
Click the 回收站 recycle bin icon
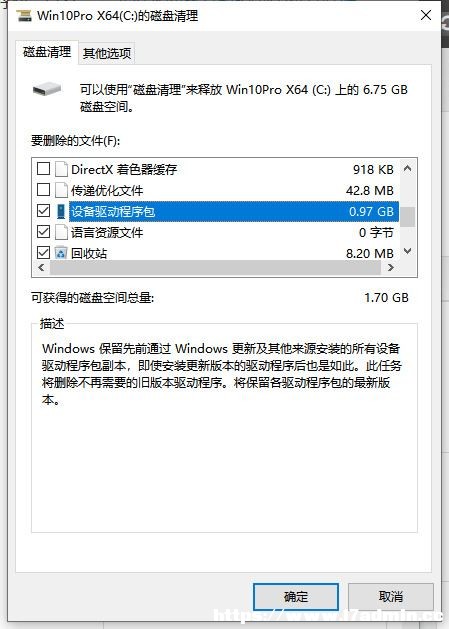click(x=61, y=253)
